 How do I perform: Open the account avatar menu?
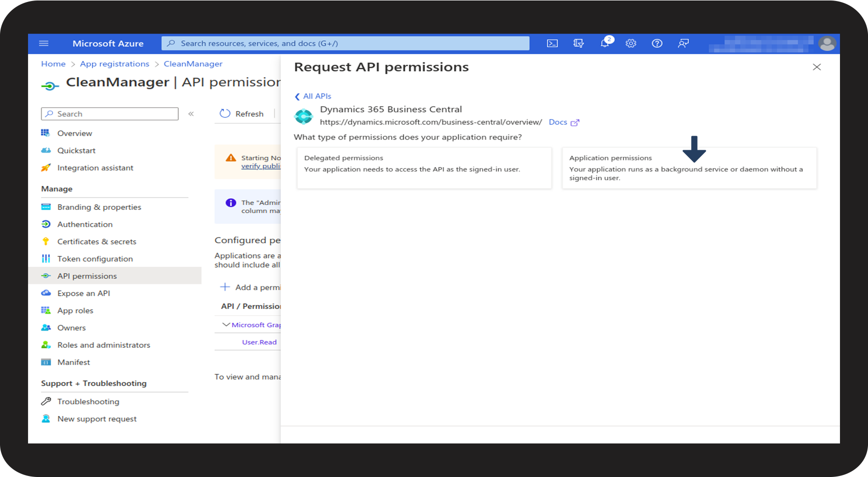coord(827,43)
